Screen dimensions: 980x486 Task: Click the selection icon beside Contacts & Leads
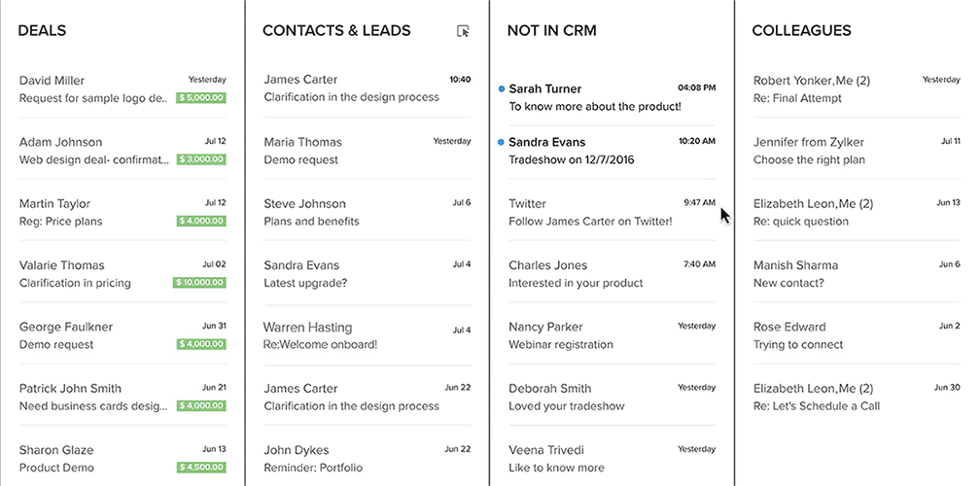coord(463,30)
